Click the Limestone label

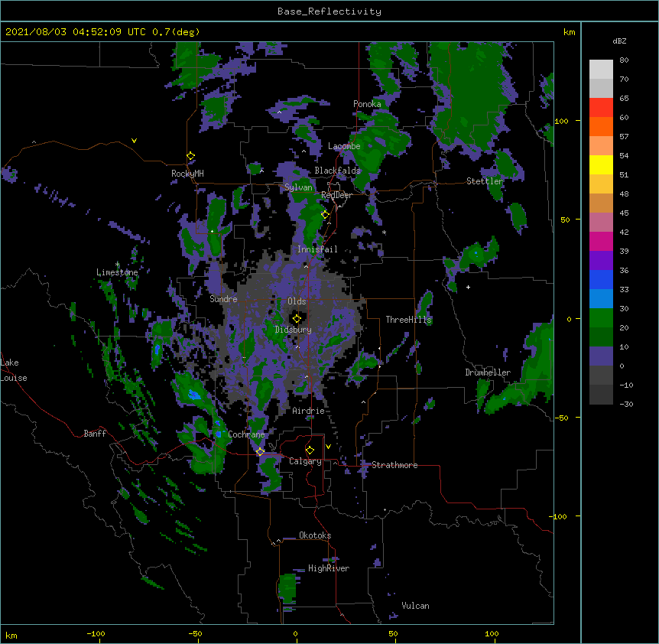tap(117, 272)
